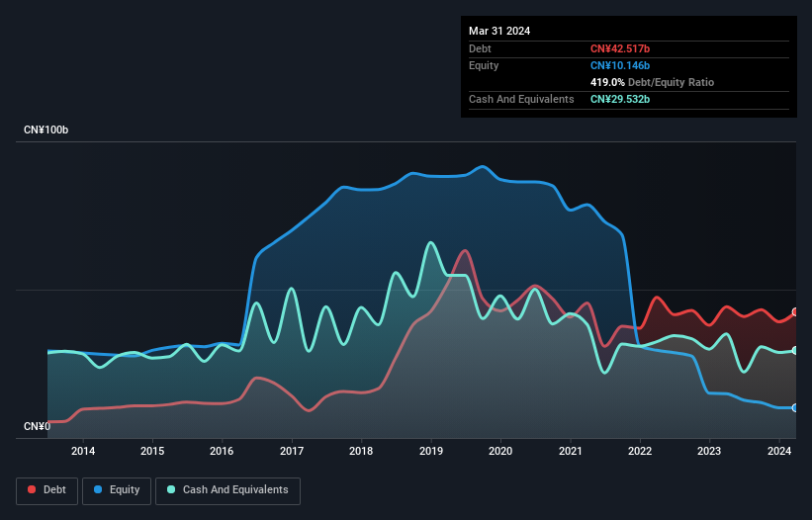812x520 pixels.
Task: Click the 2022 x-axis label
Action: point(640,451)
